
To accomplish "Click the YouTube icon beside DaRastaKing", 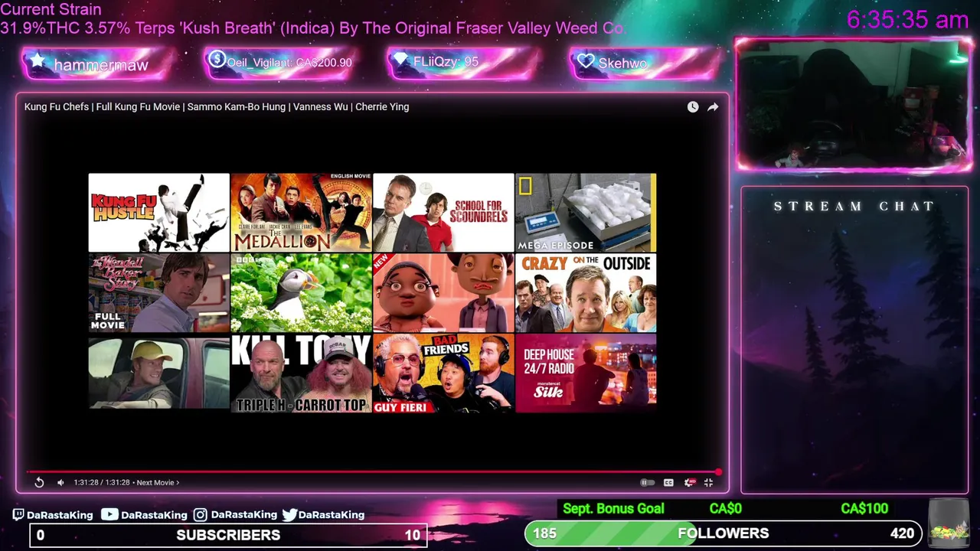I will [109, 515].
